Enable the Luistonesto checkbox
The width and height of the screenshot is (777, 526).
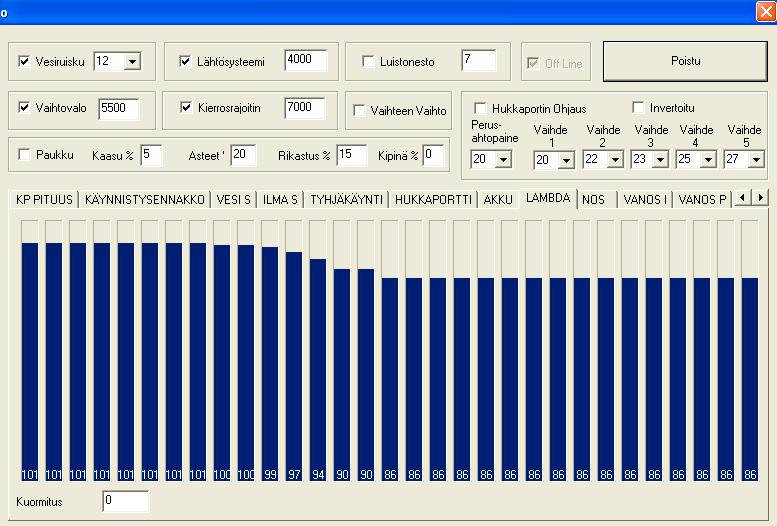pyautogui.click(x=368, y=61)
